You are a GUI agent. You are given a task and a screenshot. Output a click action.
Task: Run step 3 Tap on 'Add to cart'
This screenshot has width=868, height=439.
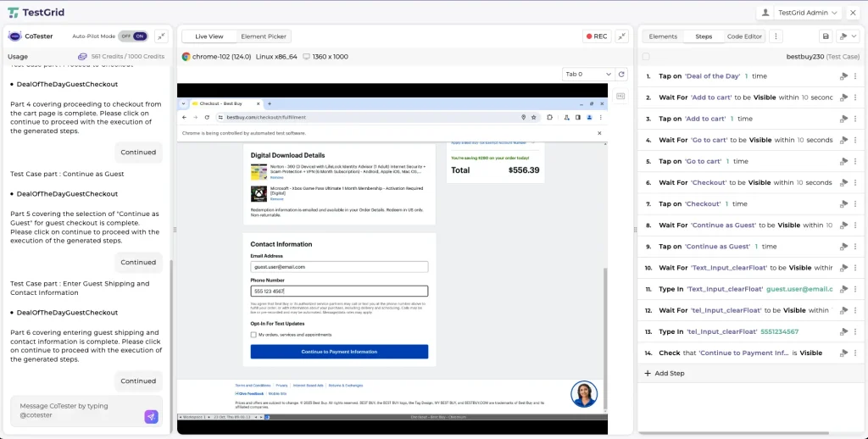[843, 119]
